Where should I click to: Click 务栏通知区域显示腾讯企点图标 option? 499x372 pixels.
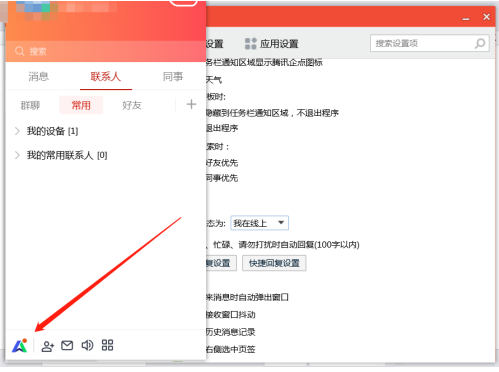[x=264, y=62]
